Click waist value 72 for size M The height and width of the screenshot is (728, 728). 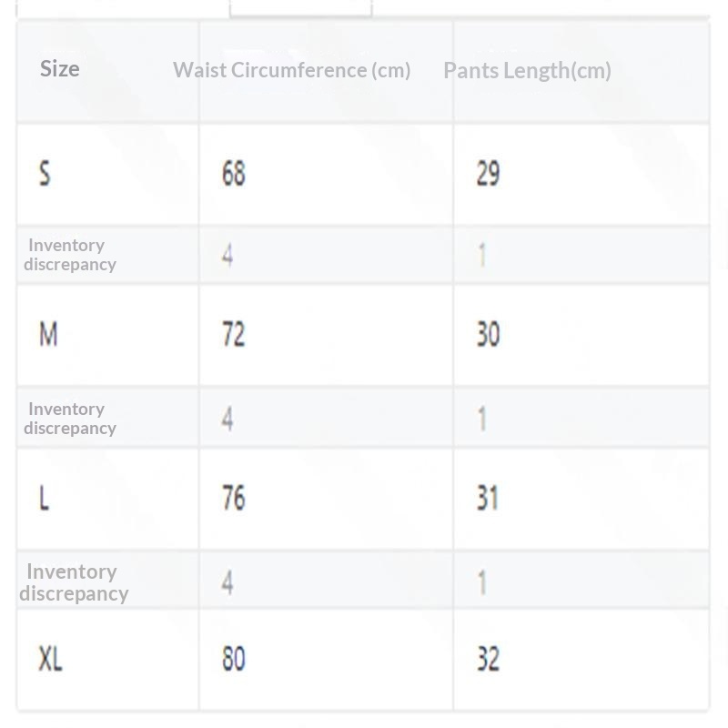tap(234, 334)
